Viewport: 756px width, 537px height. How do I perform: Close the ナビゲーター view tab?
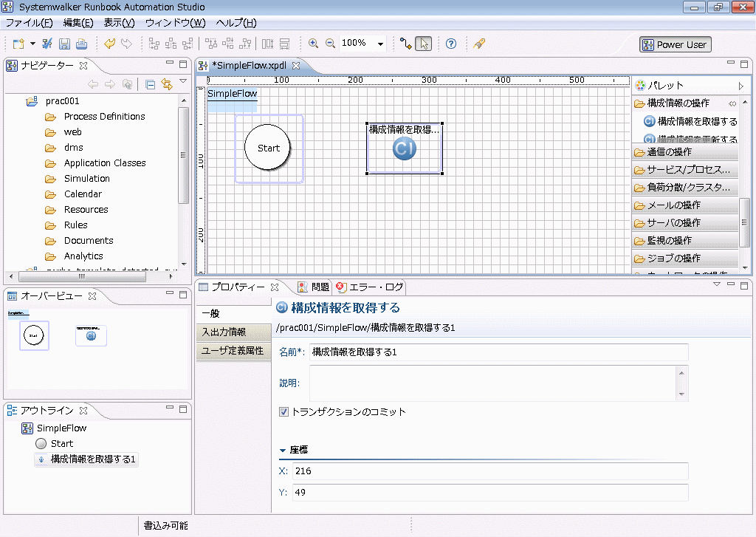click(x=83, y=65)
